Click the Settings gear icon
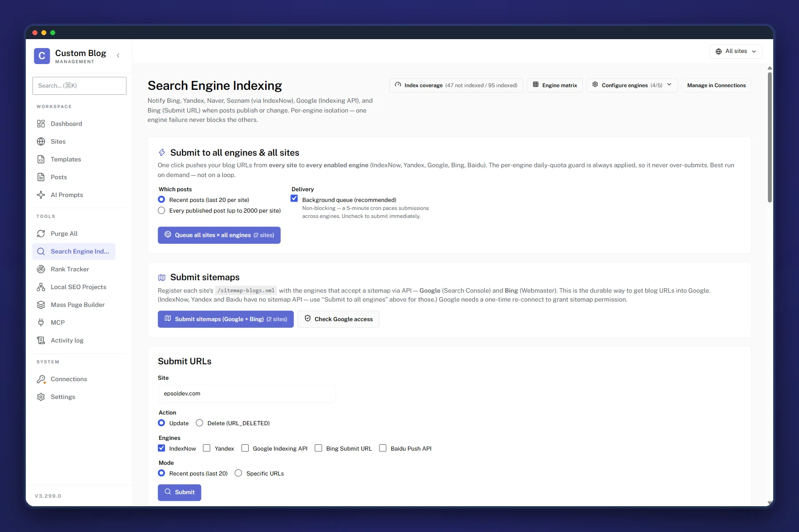 pyautogui.click(x=41, y=397)
